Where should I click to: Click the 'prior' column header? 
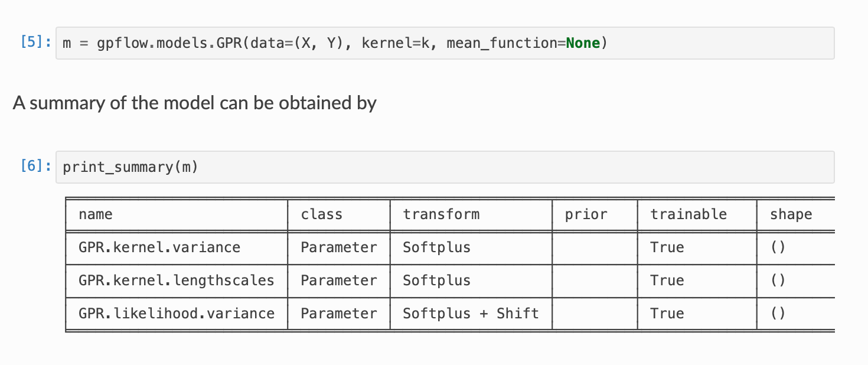pos(585,214)
